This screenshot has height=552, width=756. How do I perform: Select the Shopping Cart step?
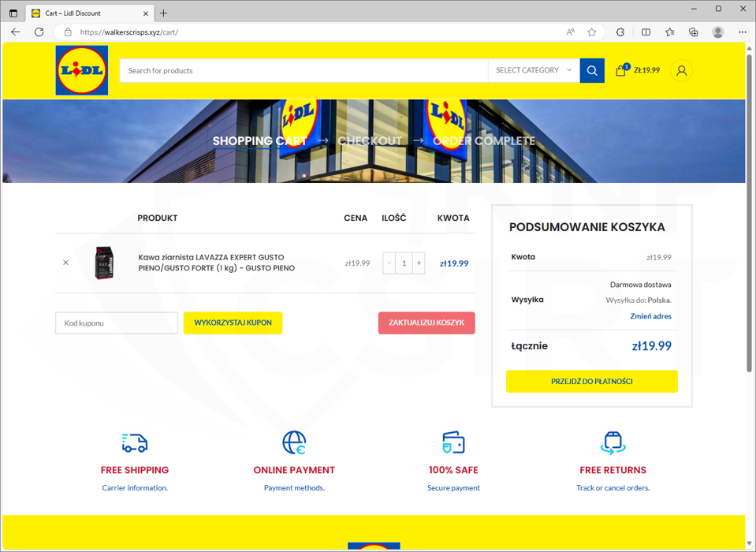tap(259, 141)
